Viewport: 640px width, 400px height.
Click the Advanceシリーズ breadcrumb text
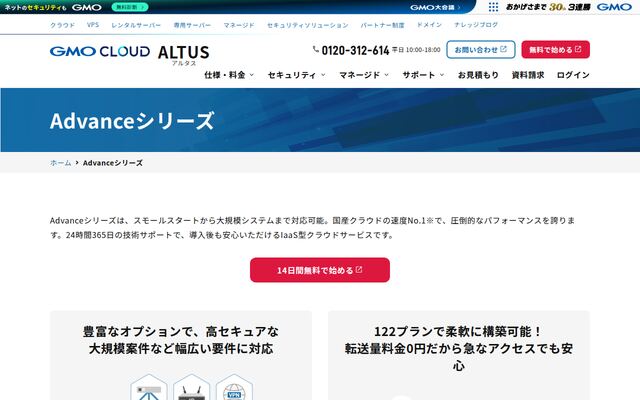pyautogui.click(x=113, y=162)
